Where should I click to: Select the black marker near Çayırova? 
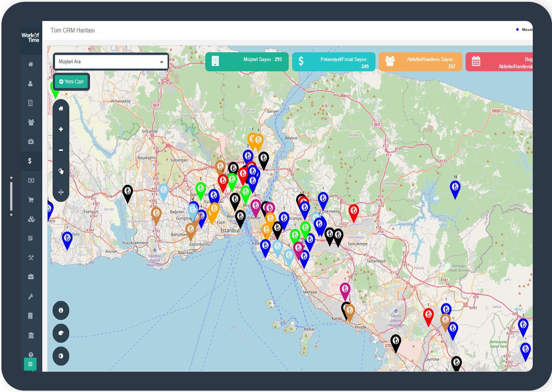[457, 364]
